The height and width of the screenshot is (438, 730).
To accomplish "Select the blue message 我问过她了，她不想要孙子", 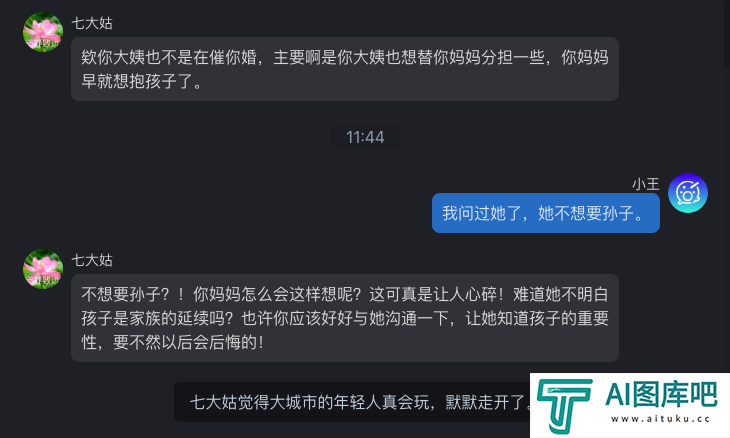I will tap(546, 213).
